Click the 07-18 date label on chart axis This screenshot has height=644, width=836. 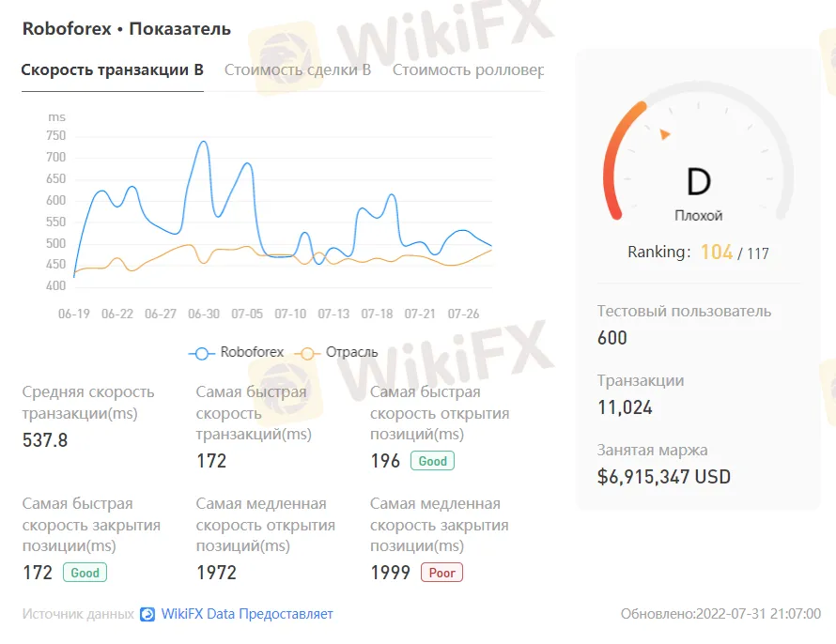click(x=377, y=314)
